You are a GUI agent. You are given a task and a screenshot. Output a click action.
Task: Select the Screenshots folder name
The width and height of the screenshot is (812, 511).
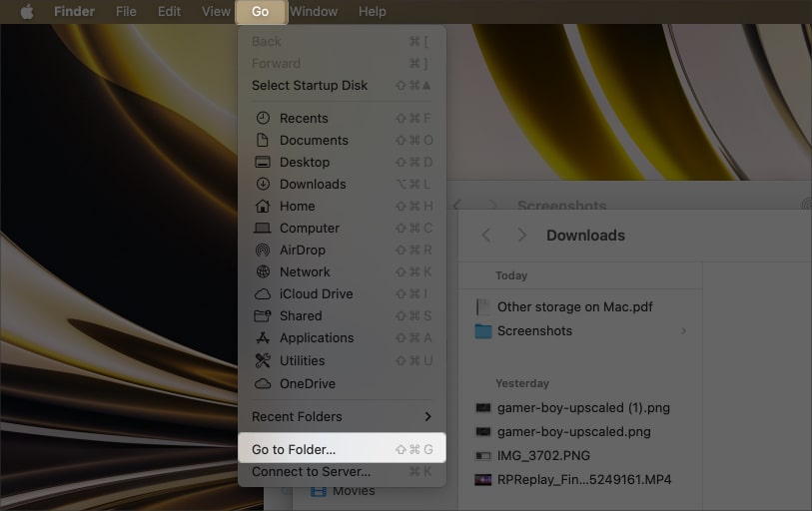point(534,330)
